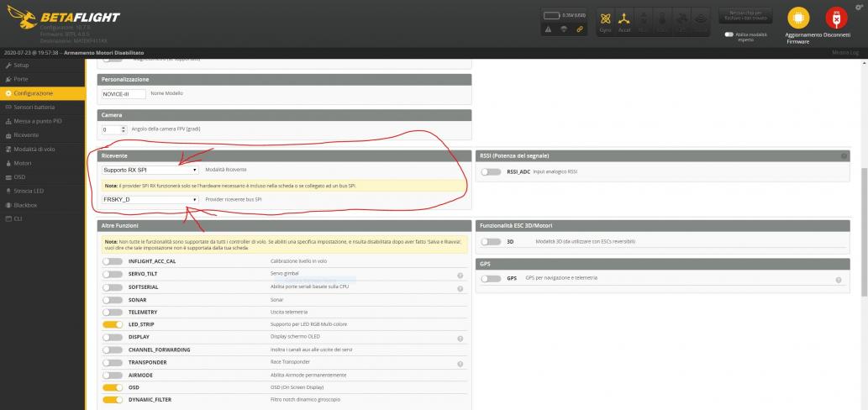Open options via top-right gear icon

pos(859,6)
